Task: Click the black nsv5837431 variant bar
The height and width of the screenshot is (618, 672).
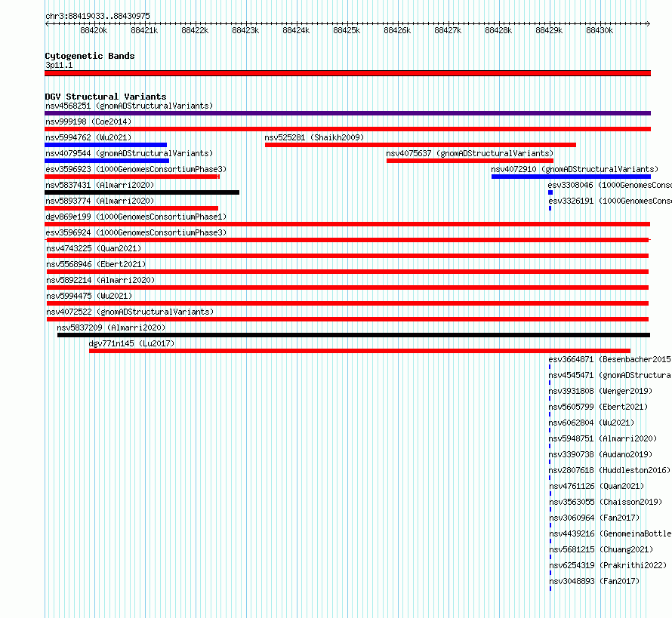Action: (x=142, y=192)
